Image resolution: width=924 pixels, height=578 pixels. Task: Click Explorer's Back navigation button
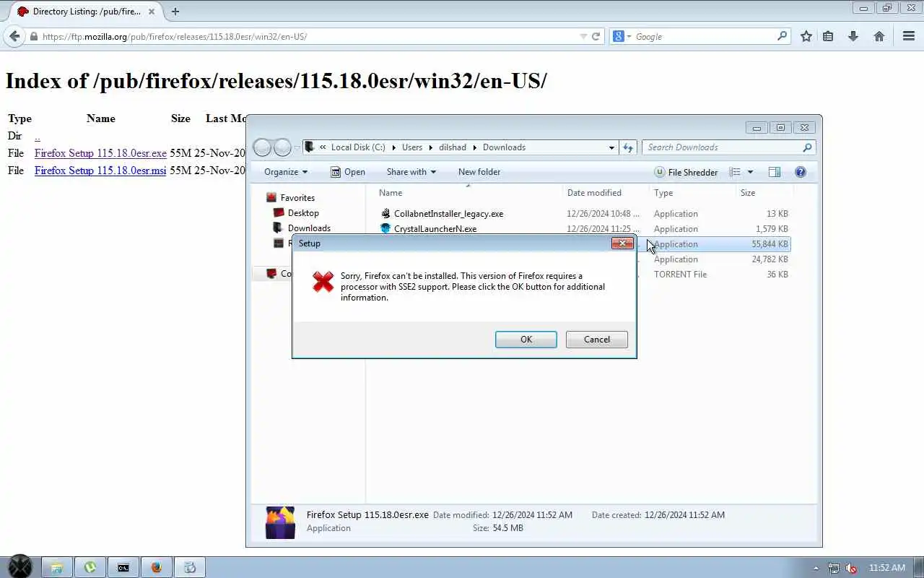point(263,147)
